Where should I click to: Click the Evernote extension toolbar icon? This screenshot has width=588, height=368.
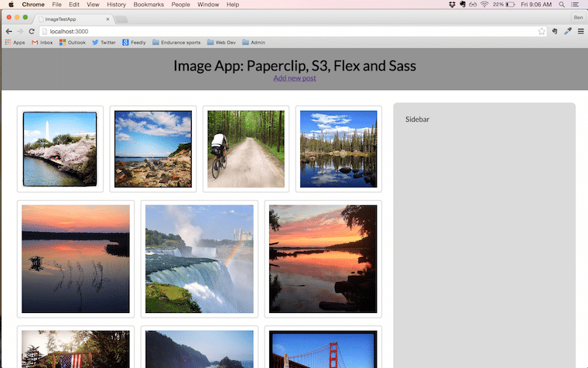coord(555,31)
